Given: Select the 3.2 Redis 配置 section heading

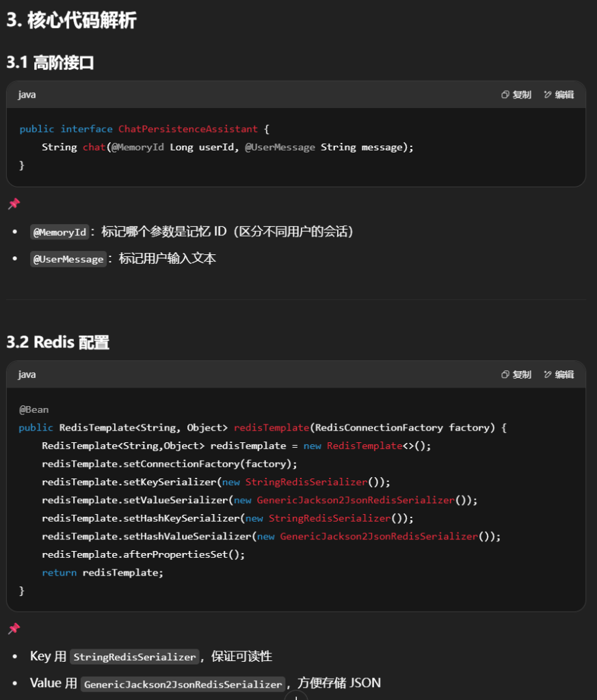Looking at the screenshot, I should (57, 342).
